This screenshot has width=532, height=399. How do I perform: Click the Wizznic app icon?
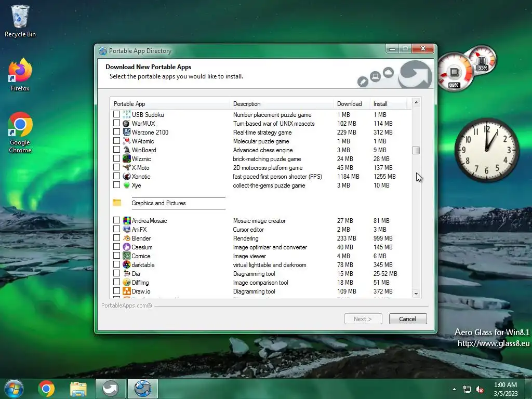(127, 158)
